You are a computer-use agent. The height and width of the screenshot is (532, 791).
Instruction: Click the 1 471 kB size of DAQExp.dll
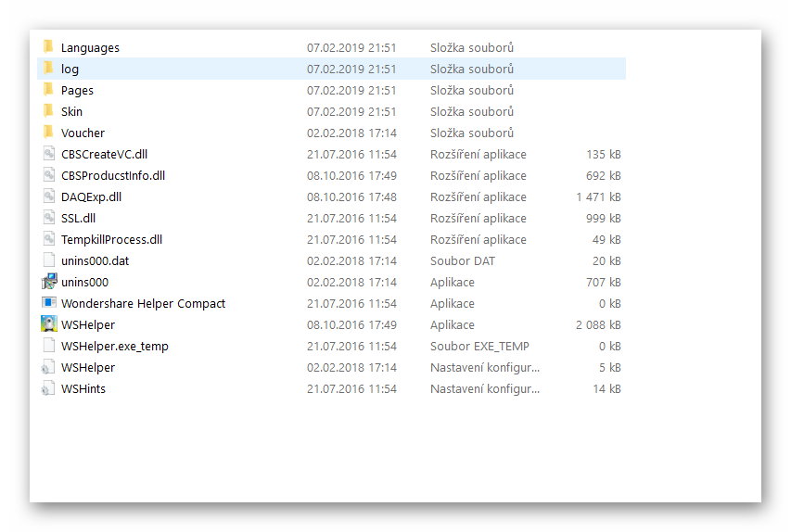click(x=598, y=197)
